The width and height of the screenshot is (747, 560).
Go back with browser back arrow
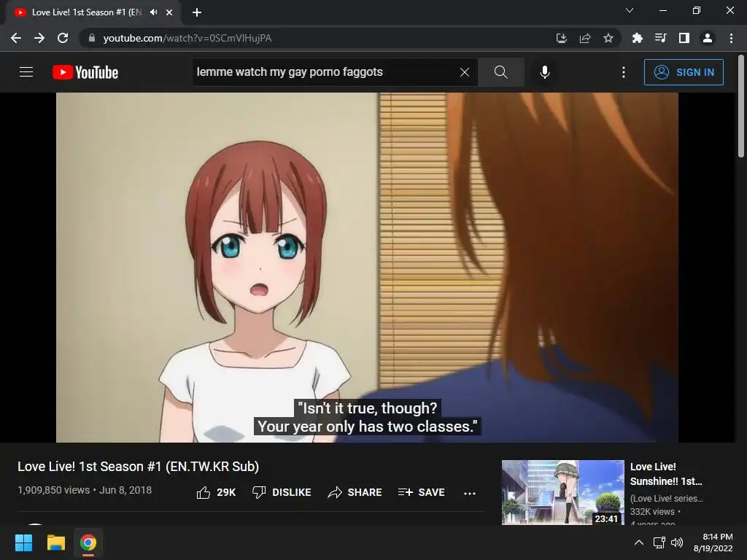pyautogui.click(x=16, y=38)
